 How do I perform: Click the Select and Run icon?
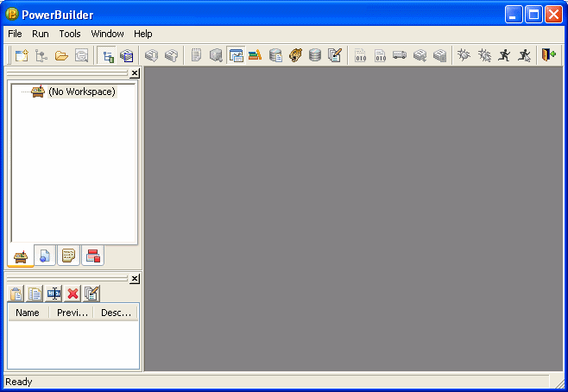[524, 55]
